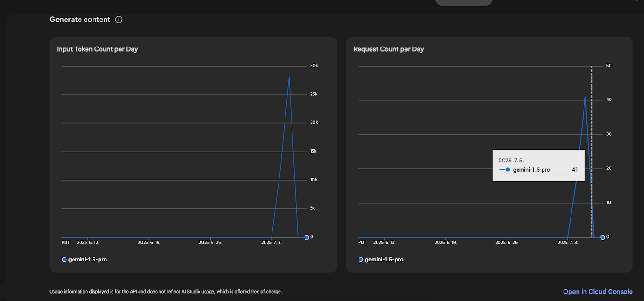
Task: Click the 2025. 7. 3. label on Input Token axis
Action: 271,243
